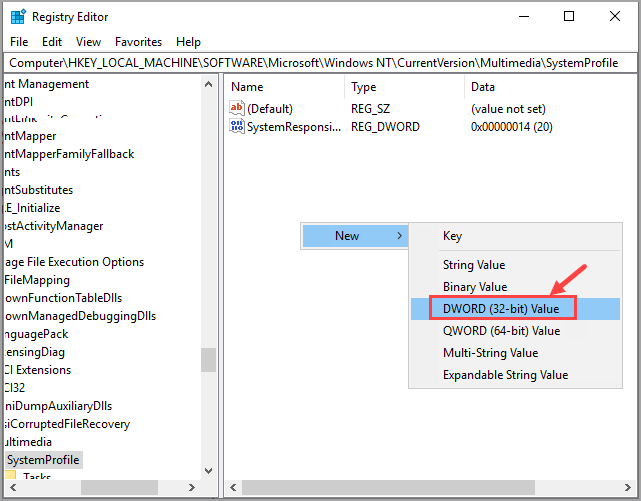Click the values pane scroll right arrow
Screen dimensions: 641x501
tap(628, 488)
